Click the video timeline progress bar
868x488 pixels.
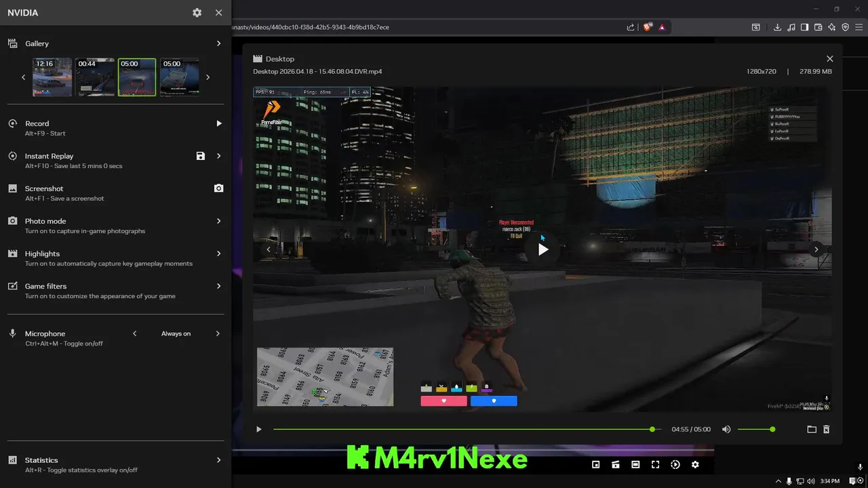click(467, 429)
